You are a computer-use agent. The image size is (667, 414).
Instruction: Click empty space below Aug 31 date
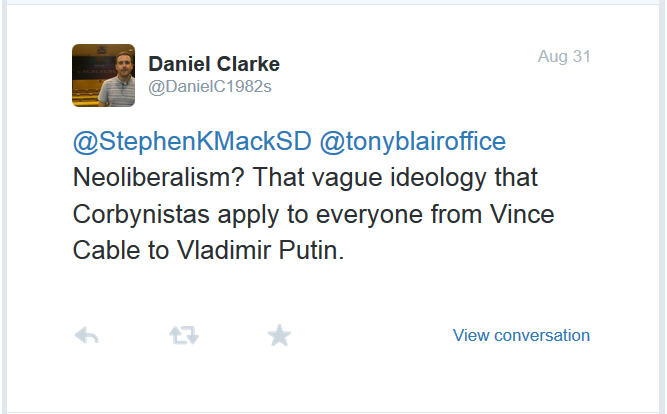[x=563, y=100]
